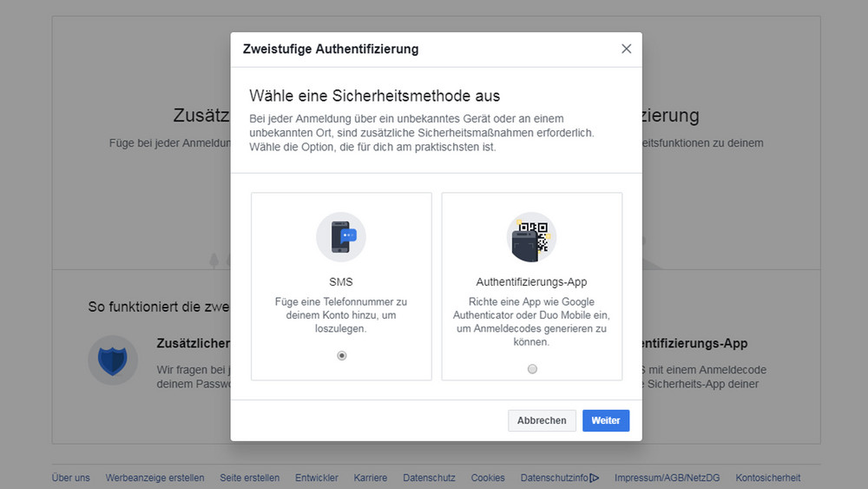868x489 pixels.
Task: Open the Datenschutz footer link
Action: click(x=429, y=478)
